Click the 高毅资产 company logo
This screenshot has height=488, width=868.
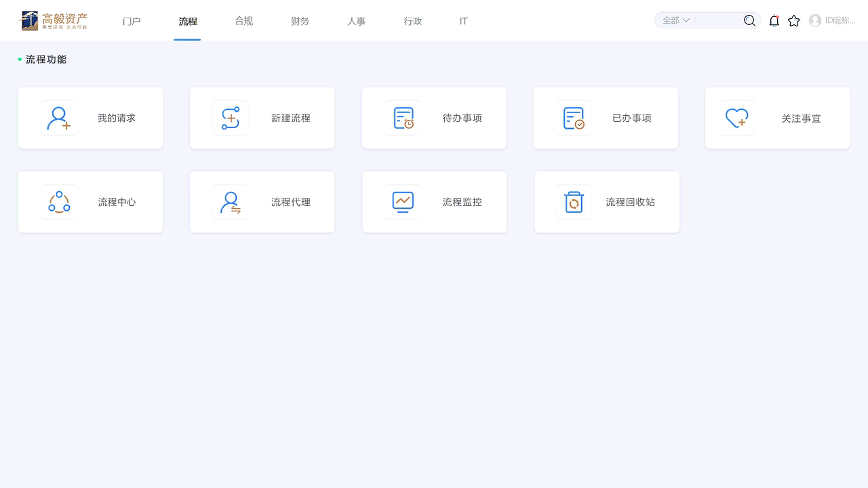pyautogui.click(x=54, y=20)
